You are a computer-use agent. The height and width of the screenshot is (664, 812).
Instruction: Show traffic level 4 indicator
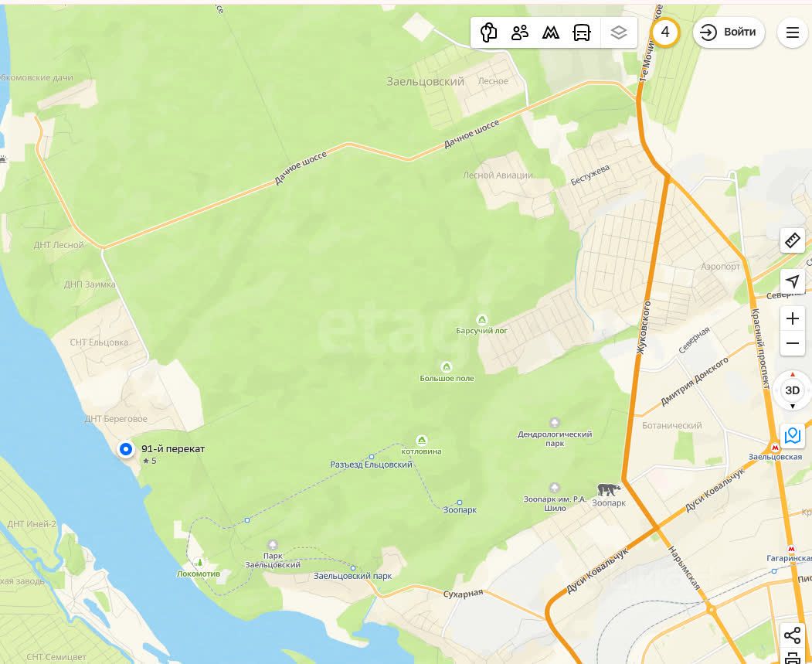point(665,32)
